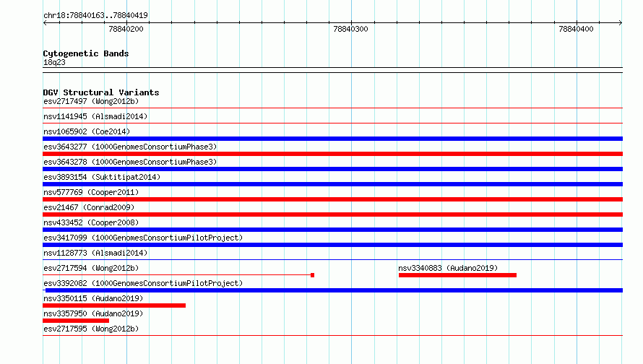The image size is (643, 364).
Task: Click the blue bar of esv3417099
Action: coord(332,245)
